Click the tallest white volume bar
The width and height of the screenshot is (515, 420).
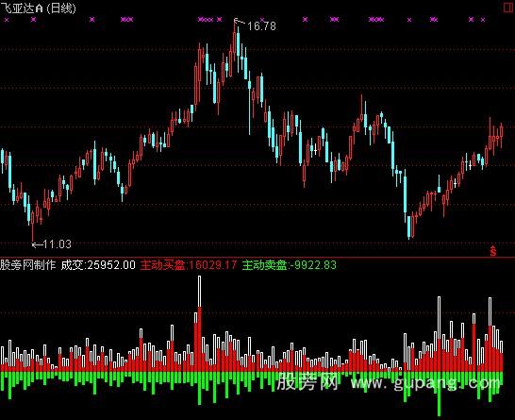pos(199,324)
